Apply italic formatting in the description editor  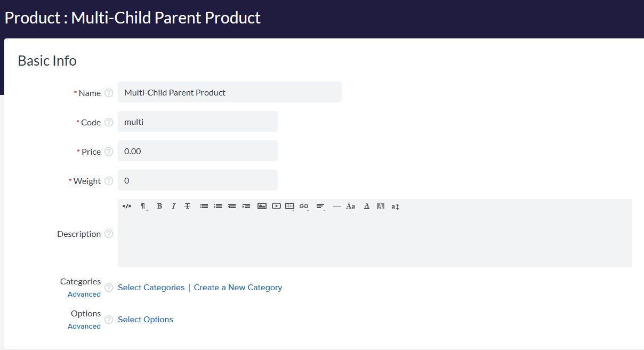click(173, 206)
